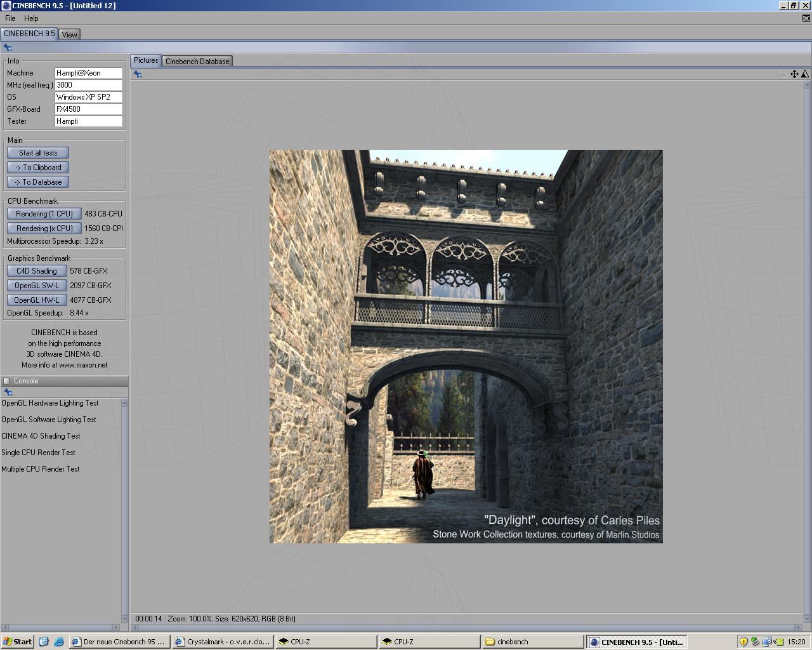Run the Rendering (x CPU) benchmark
Image resolution: width=812 pixels, height=650 pixels.
44,229
